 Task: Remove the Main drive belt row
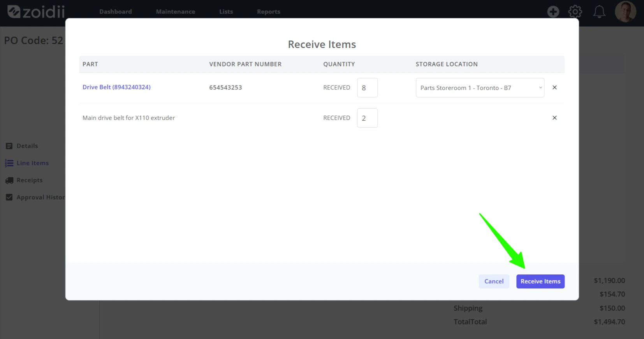554,118
